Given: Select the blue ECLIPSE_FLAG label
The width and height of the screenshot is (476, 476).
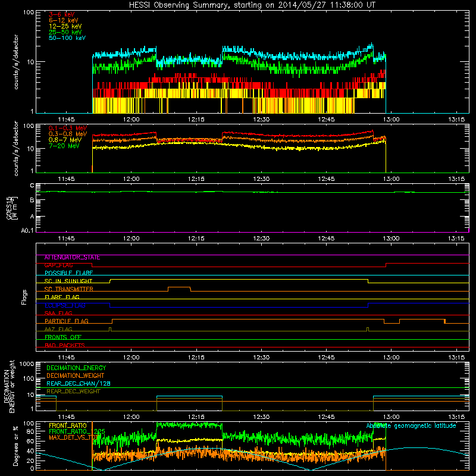Looking at the screenshot, I should pyautogui.click(x=65, y=305).
